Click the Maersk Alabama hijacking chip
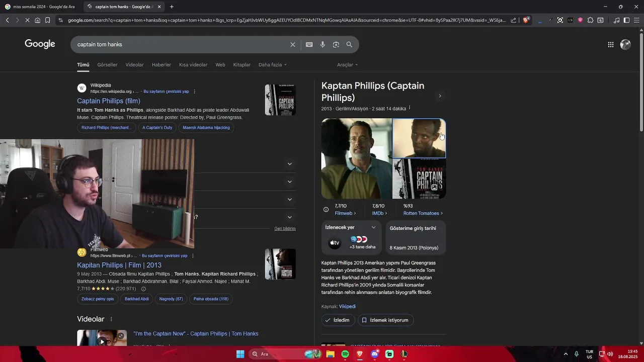644x362 pixels. tap(206, 128)
